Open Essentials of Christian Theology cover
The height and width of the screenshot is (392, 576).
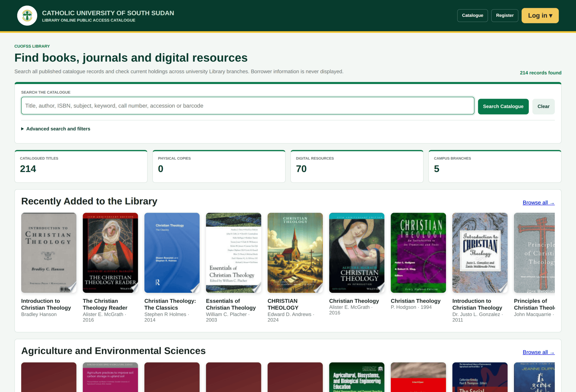tap(233, 253)
